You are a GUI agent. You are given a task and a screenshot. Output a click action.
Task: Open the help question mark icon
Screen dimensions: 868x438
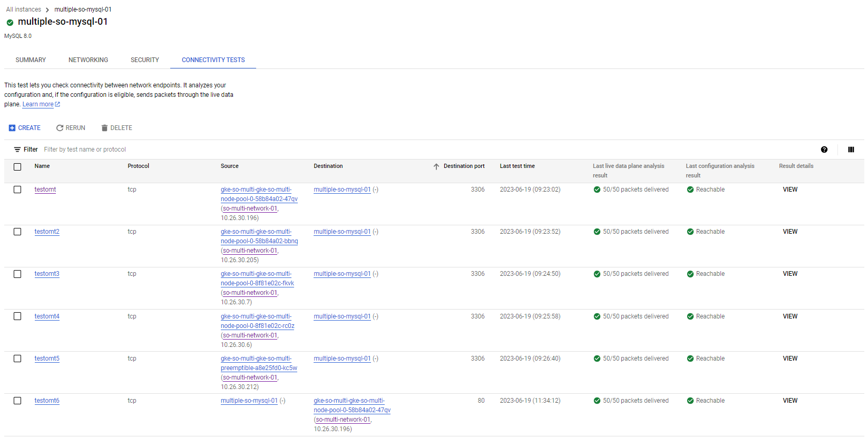[x=824, y=150]
